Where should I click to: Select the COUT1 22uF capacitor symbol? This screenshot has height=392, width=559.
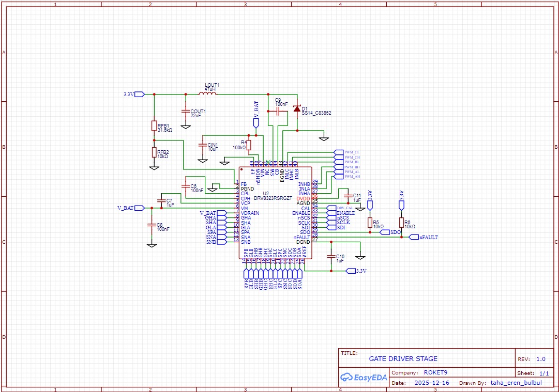coord(185,111)
